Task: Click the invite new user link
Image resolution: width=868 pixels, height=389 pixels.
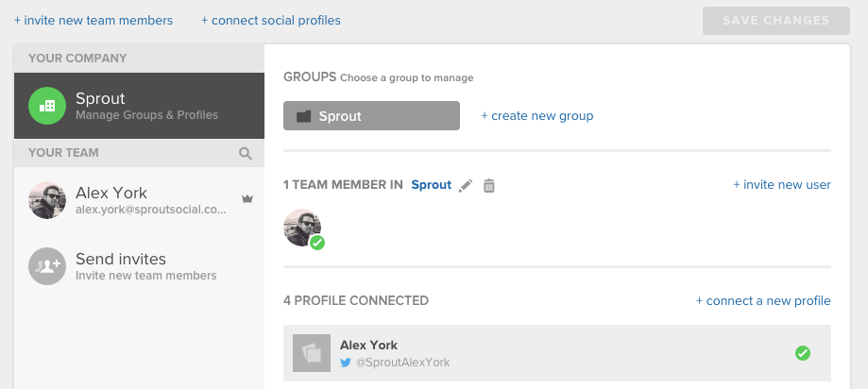Action: 782,185
